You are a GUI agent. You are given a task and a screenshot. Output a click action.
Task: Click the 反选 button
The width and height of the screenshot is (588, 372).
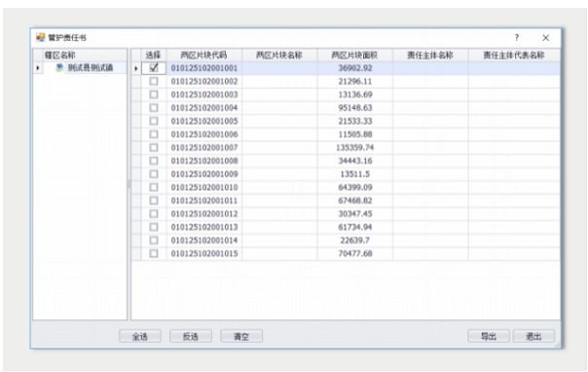191,336
